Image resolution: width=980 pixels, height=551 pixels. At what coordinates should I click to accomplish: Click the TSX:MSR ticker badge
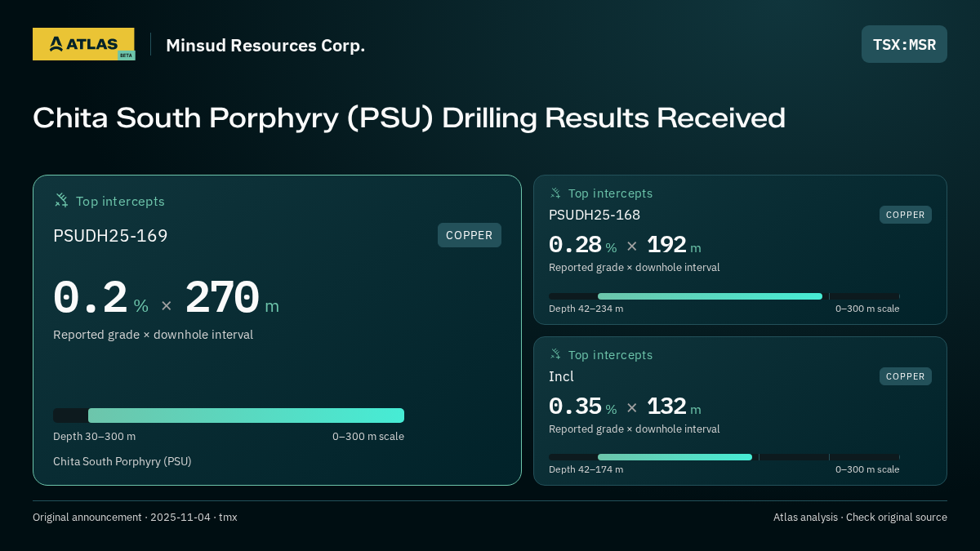(x=904, y=44)
